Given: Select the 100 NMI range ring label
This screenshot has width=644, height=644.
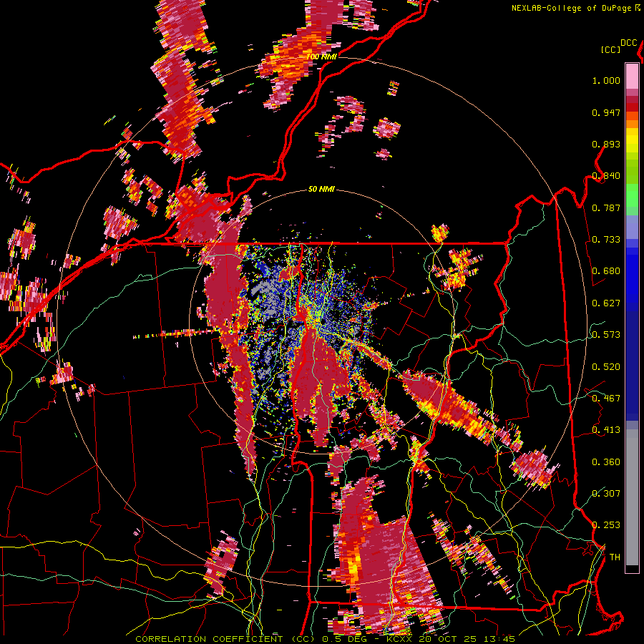Looking at the screenshot, I should pyautogui.click(x=321, y=57).
